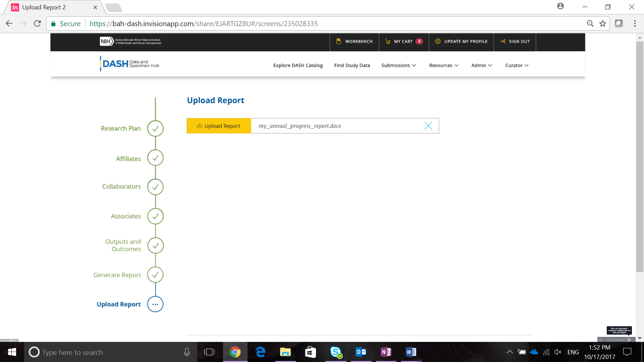Expand the Submissions dropdown menu
Screen dimensions: 644x362
[398, 65]
